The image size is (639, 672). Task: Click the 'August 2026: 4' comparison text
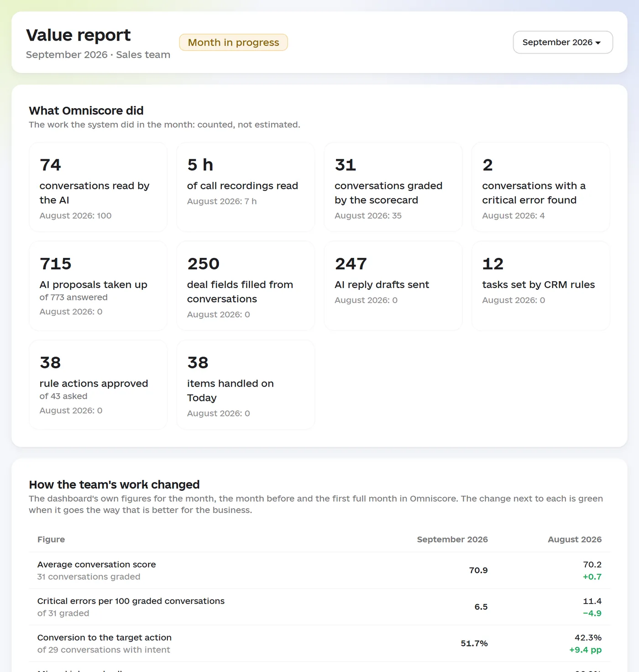[513, 215]
